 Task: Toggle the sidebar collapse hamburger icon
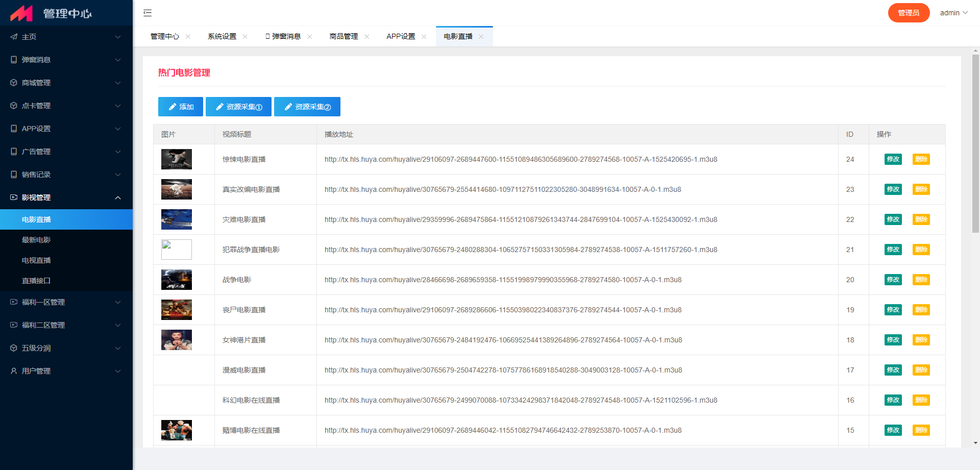pos(148,13)
